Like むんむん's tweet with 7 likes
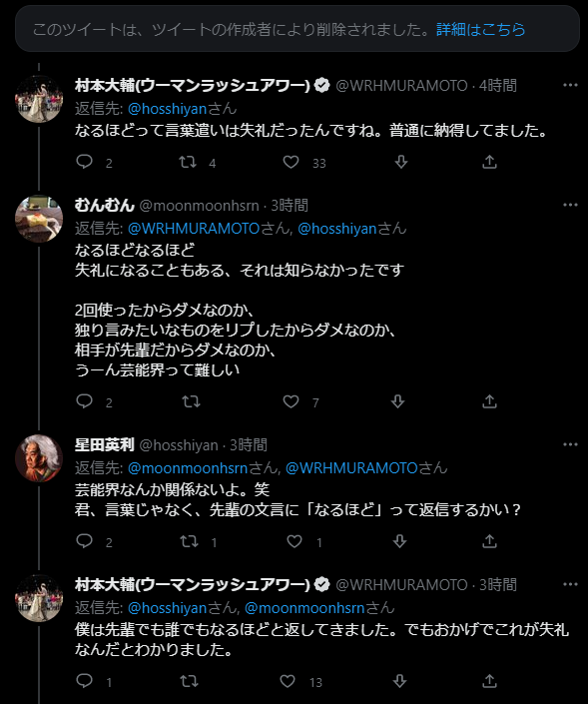This screenshot has width=588, height=704. coord(291,401)
